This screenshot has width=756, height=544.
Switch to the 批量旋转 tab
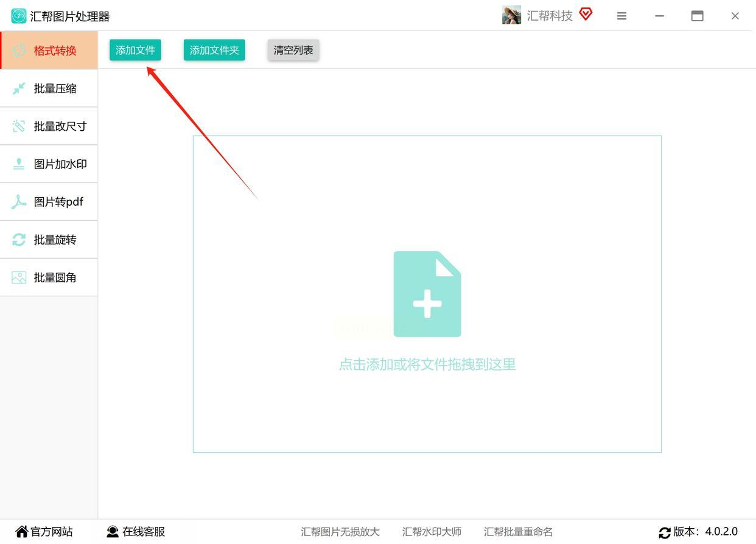pyautogui.click(x=49, y=240)
